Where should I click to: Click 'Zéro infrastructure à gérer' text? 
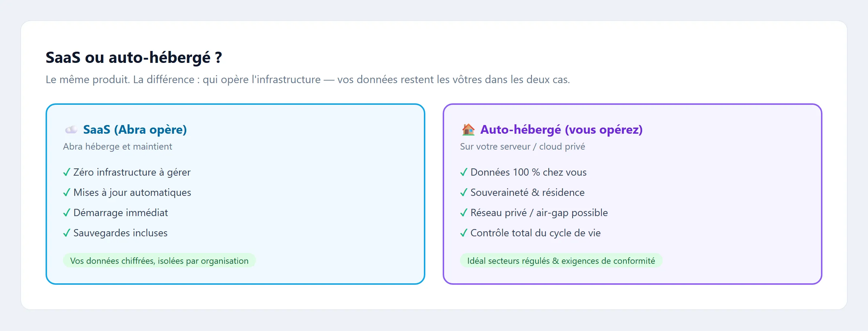click(x=132, y=172)
